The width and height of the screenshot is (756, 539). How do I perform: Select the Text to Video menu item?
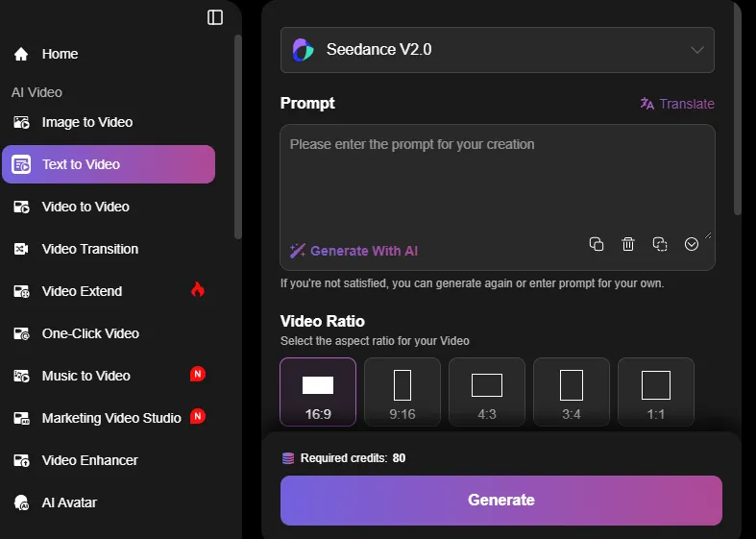point(109,164)
